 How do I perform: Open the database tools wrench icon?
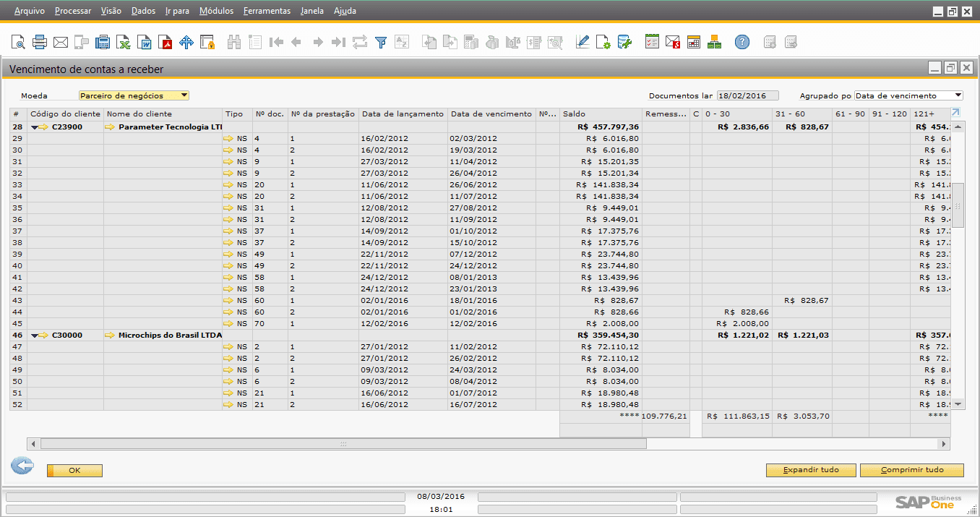pos(624,42)
